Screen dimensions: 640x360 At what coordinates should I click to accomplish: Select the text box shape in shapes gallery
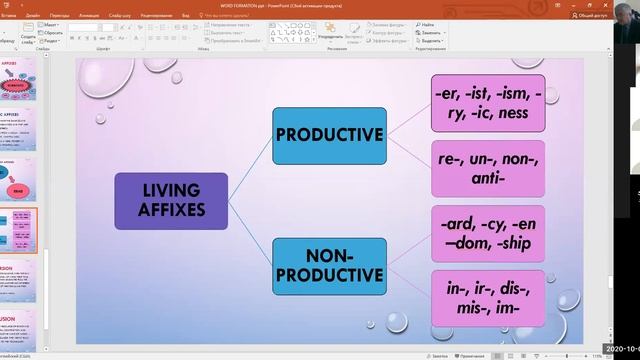(273, 25)
